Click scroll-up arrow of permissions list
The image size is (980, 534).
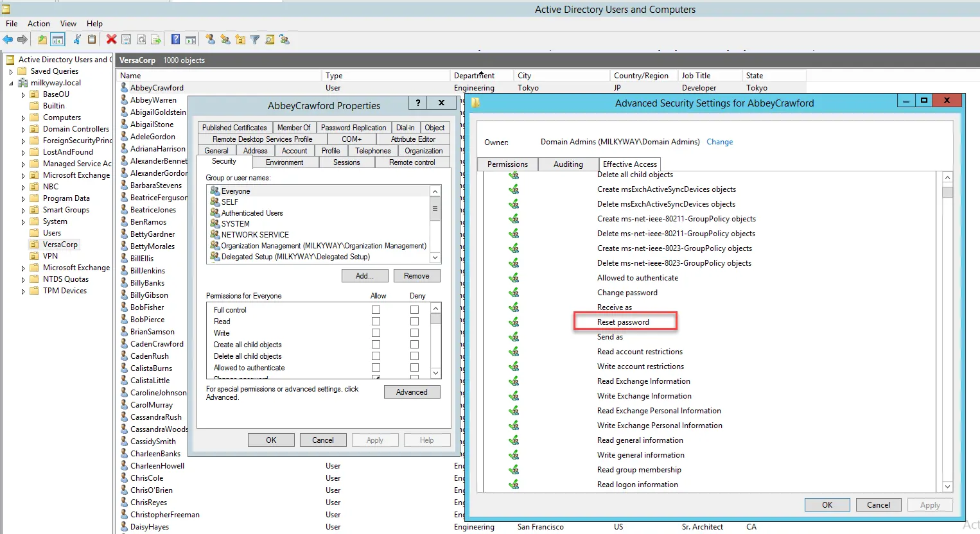(435, 309)
